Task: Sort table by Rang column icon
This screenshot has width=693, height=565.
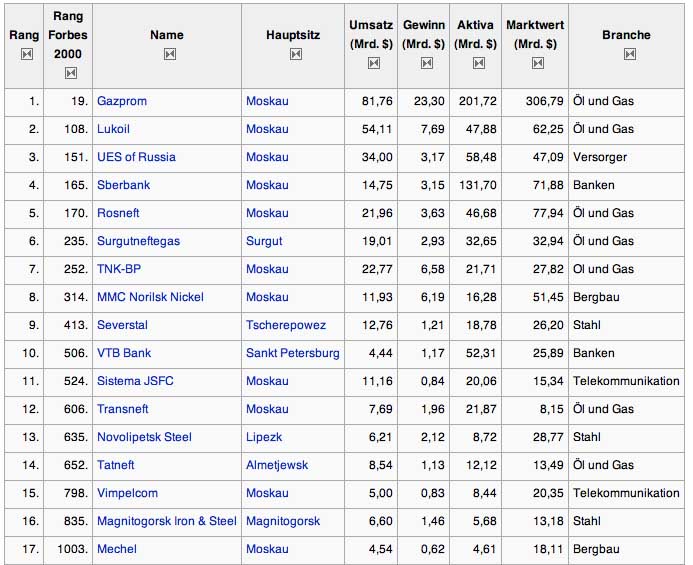Action: (27, 54)
